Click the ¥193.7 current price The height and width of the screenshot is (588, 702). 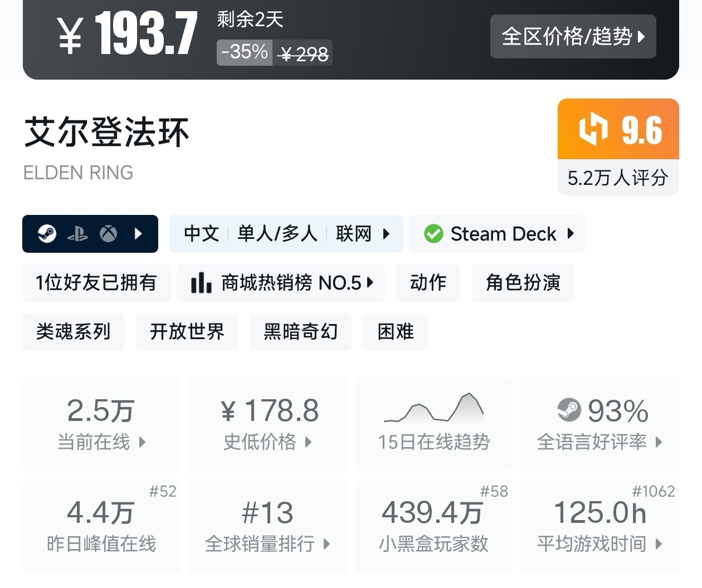click(x=127, y=35)
